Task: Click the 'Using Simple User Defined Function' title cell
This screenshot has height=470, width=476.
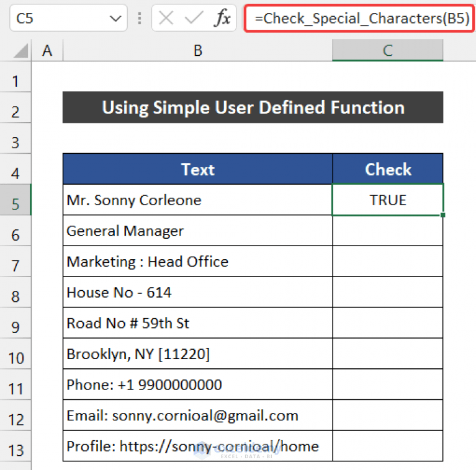Action: pos(253,107)
